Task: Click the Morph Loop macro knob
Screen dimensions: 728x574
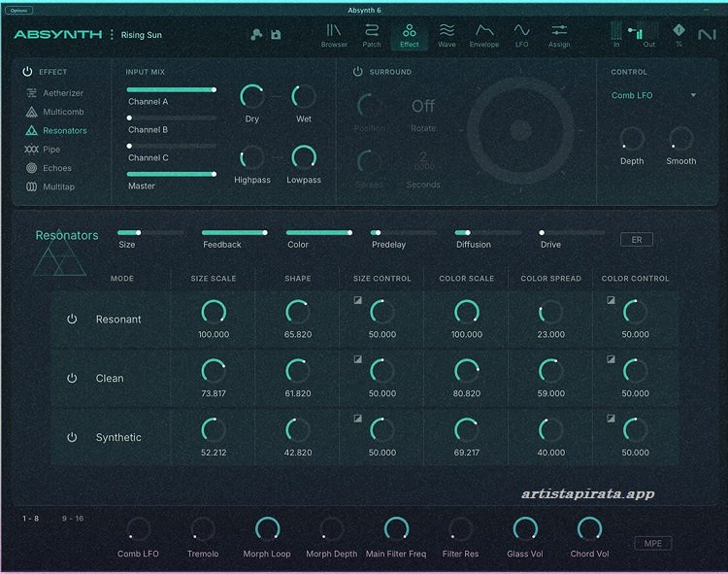Action: pos(268,529)
